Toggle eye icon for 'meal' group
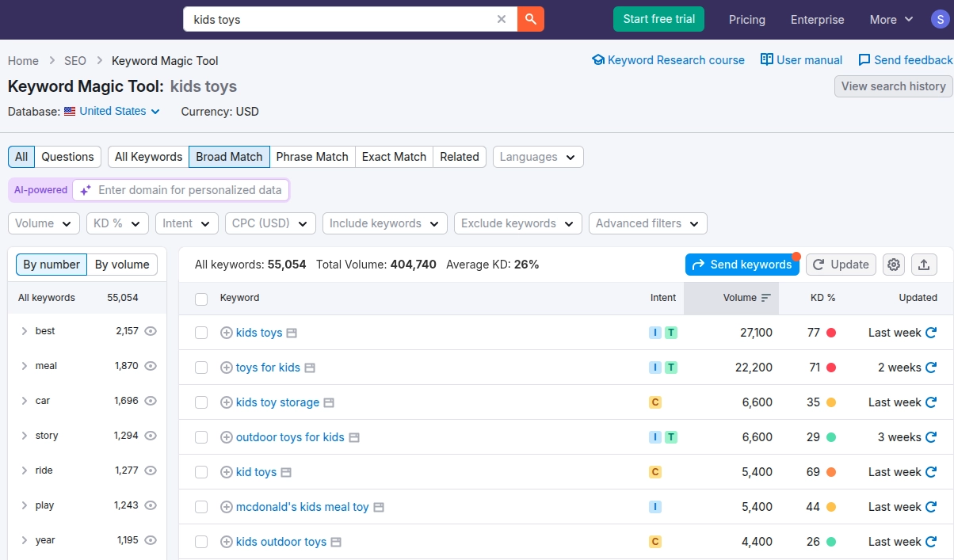The height and width of the screenshot is (560, 954). pos(151,366)
